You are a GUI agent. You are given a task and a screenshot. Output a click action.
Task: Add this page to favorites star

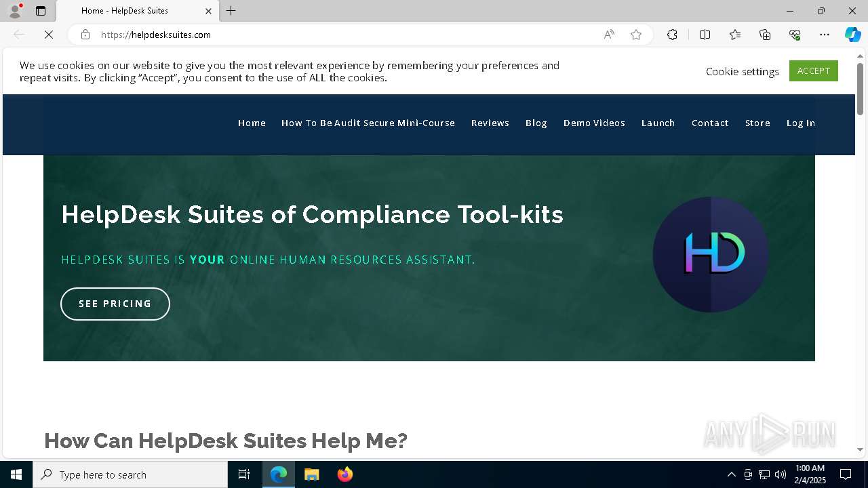(636, 35)
